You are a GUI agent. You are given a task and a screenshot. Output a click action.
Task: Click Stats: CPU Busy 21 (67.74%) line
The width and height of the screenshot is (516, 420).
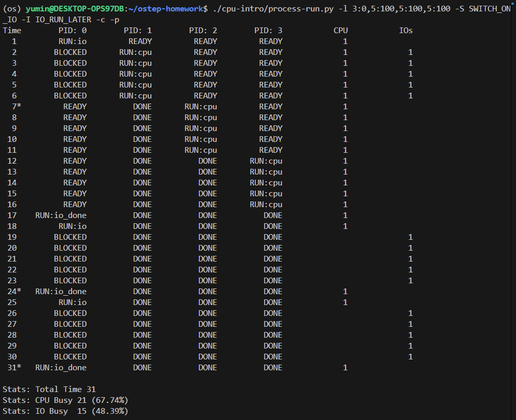click(x=65, y=400)
